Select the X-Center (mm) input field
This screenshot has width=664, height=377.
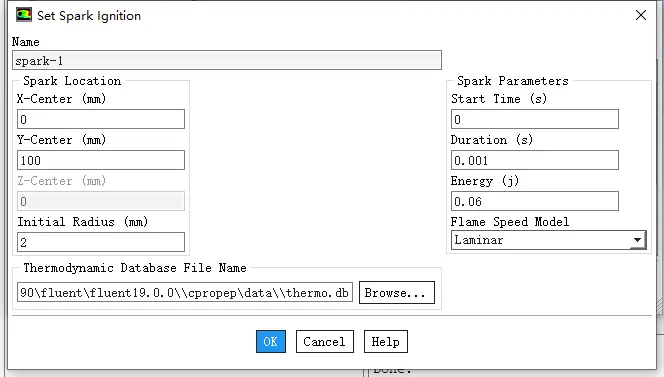pyautogui.click(x=101, y=119)
